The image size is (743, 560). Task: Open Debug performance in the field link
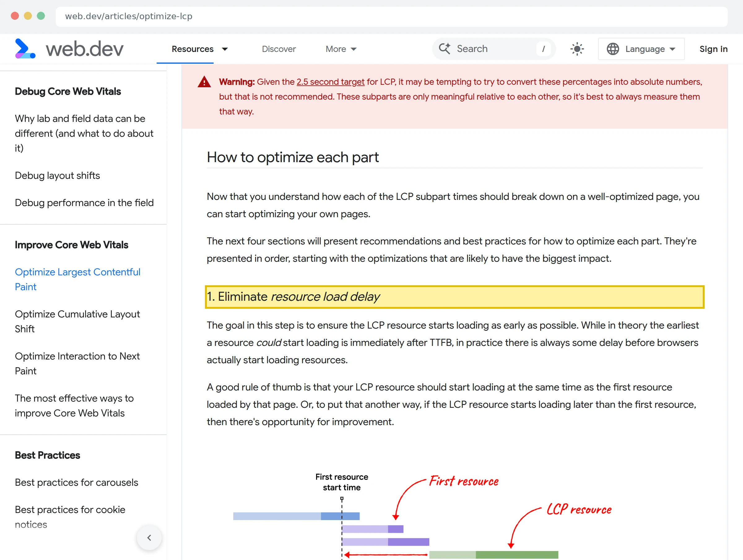click(x=84, y=202)
